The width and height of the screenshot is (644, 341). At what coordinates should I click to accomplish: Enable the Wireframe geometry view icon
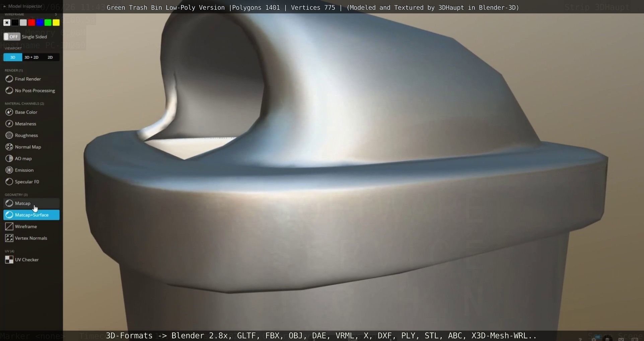pyautogui.click(x=9, y=227)
